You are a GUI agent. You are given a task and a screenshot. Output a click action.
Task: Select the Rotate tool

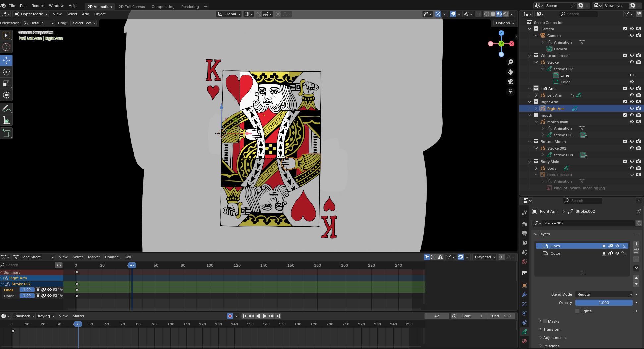(x=6, y=72)
